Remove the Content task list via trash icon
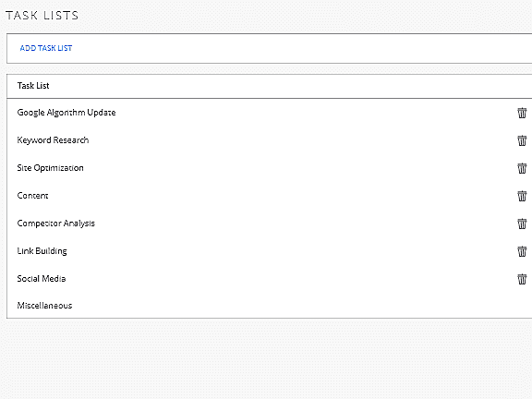Viewport: 532px width, 399px height. pos(522,196)
